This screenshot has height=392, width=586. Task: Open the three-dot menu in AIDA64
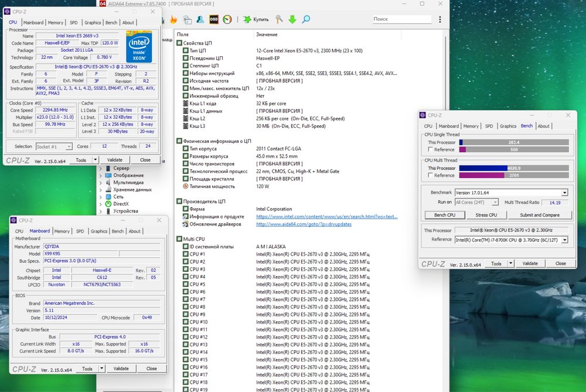[x=440, y=19]
